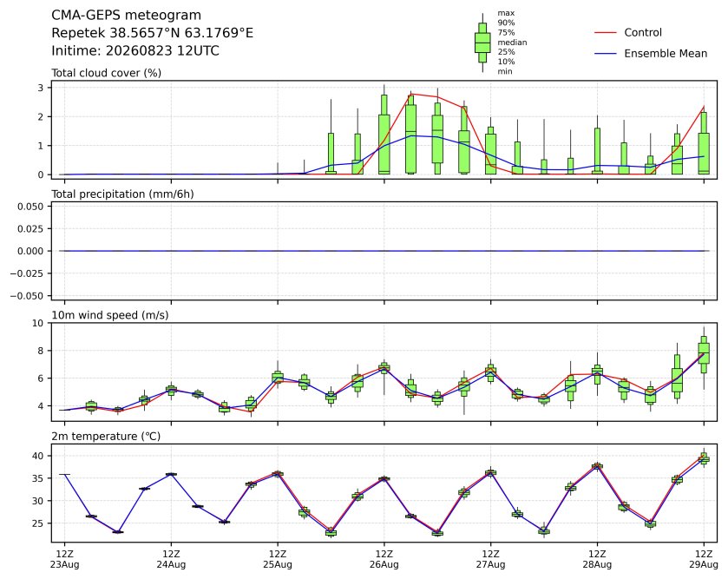The image size is (728, 579).
Task: Click the '12Z 25Aug' x-axis tick label
Action: [x=278, y=560]
